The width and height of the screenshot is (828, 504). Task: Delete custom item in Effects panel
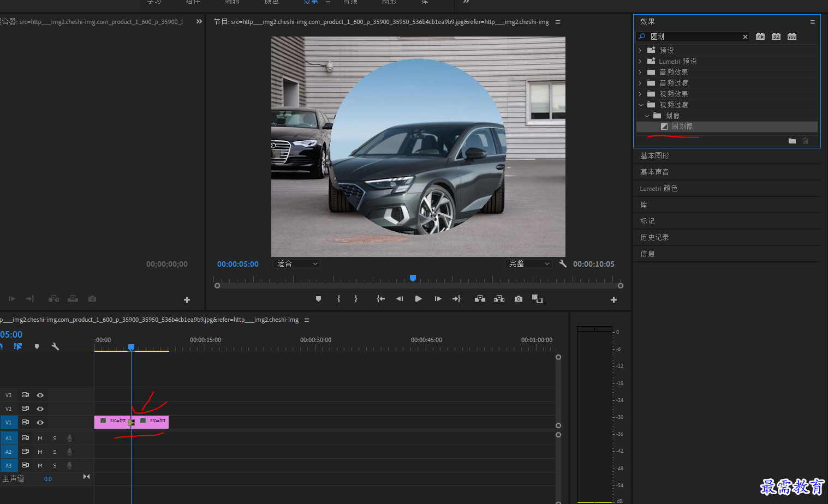(805, 141)
